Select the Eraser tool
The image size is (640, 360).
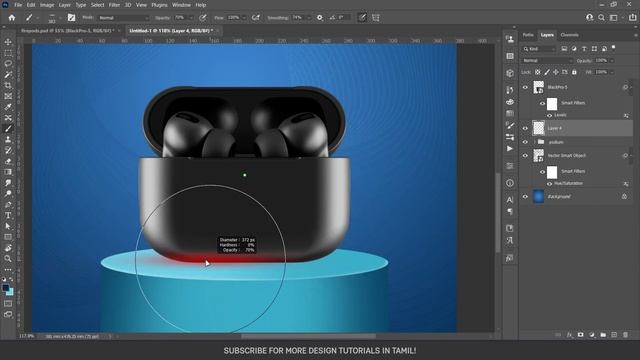click(x=8, y=161)
